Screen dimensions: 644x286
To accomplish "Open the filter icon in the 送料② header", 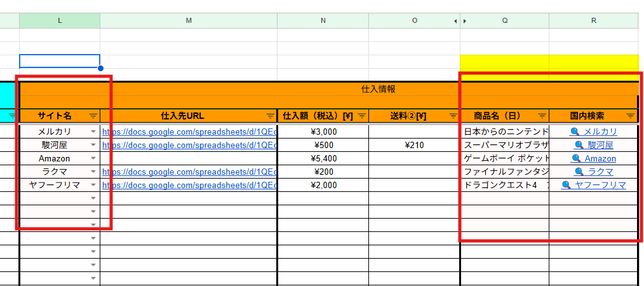I will pos(453,116).
